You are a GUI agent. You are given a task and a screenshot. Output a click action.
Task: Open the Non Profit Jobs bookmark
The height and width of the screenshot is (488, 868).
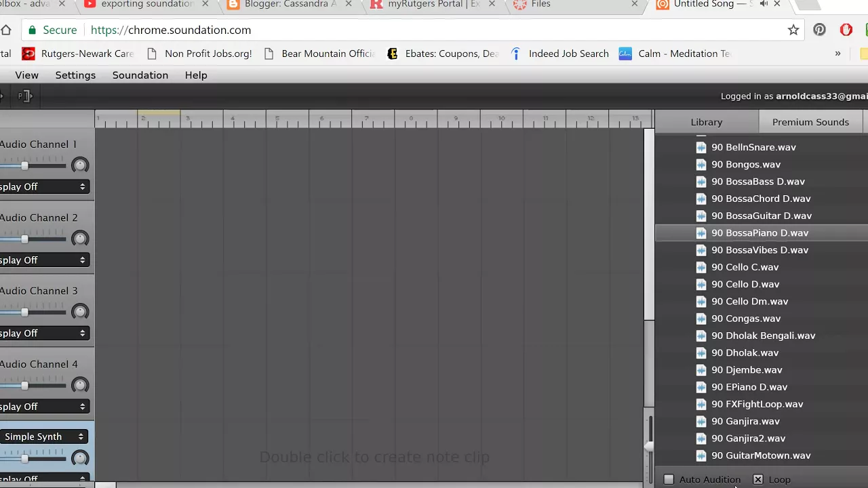pyautogui.click(x=199, y=54)
